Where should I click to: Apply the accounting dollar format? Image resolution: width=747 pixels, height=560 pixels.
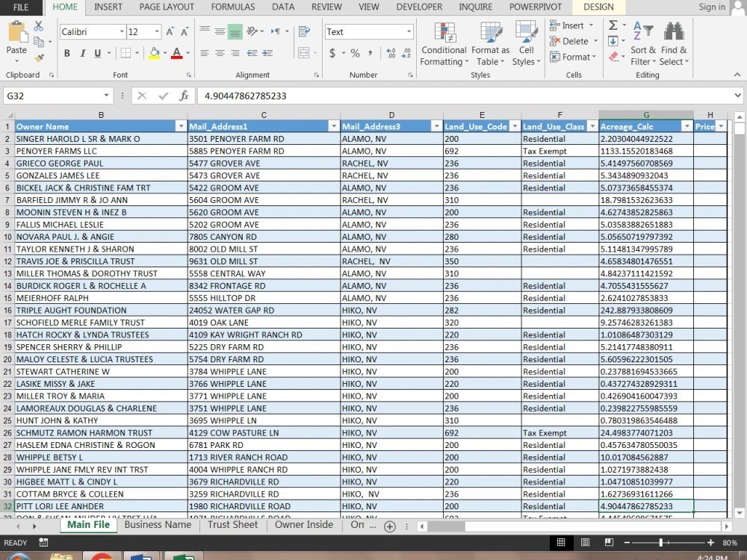pyautogui.click(x=332, y=53)
